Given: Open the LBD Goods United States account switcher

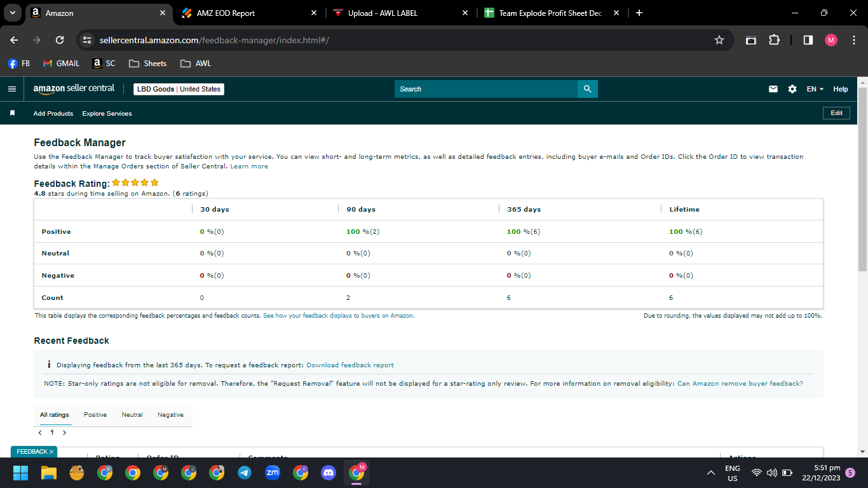Looking at the screenshot, I should [179, 89].
